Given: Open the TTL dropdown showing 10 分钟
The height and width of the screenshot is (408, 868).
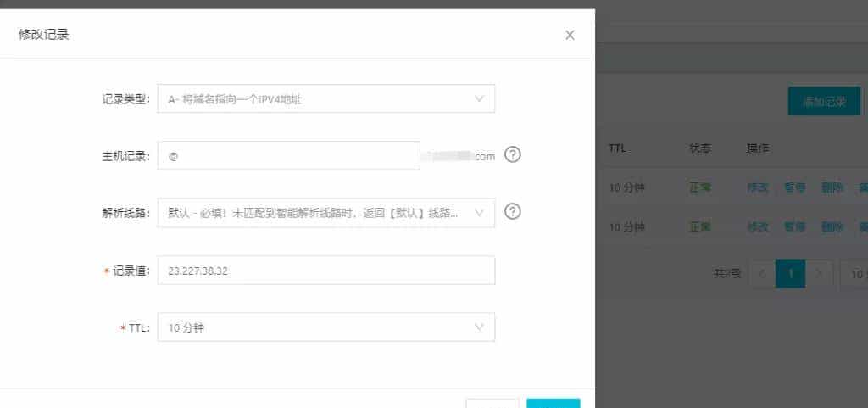Looking at the screenshot, I should pos(326,327).
